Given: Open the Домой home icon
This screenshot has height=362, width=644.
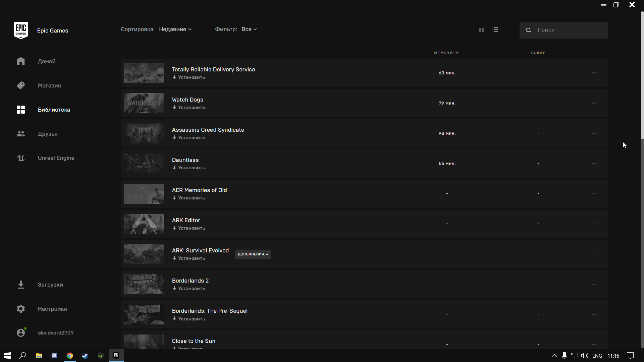Looking at the screenshot, I should [x=21, y=61].
